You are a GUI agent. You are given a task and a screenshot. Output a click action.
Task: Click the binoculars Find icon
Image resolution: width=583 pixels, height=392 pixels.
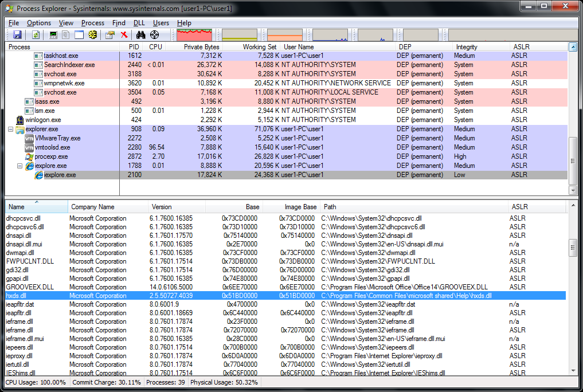(x=140, y=35)
